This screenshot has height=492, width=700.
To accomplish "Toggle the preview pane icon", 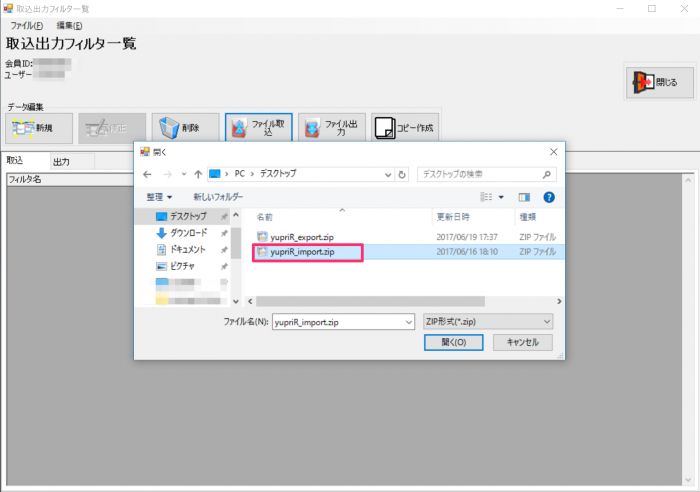I will (x=523, y=197).
